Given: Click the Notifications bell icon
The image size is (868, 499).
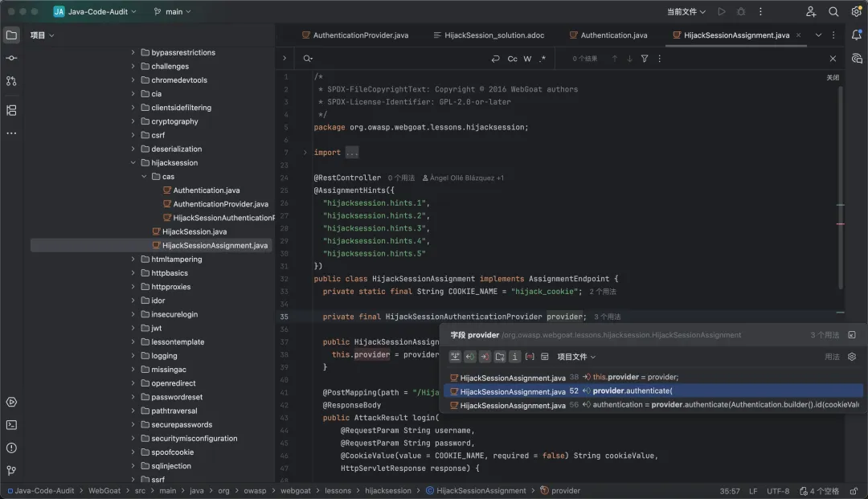Looking at the screenshot, I should [857, 35].
